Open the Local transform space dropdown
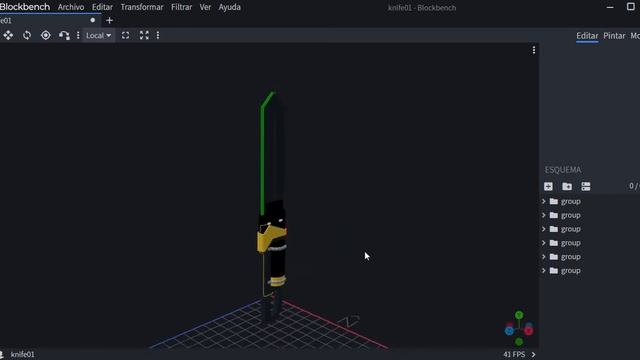This screenshot has width=640, height=360. coord(98,36)
